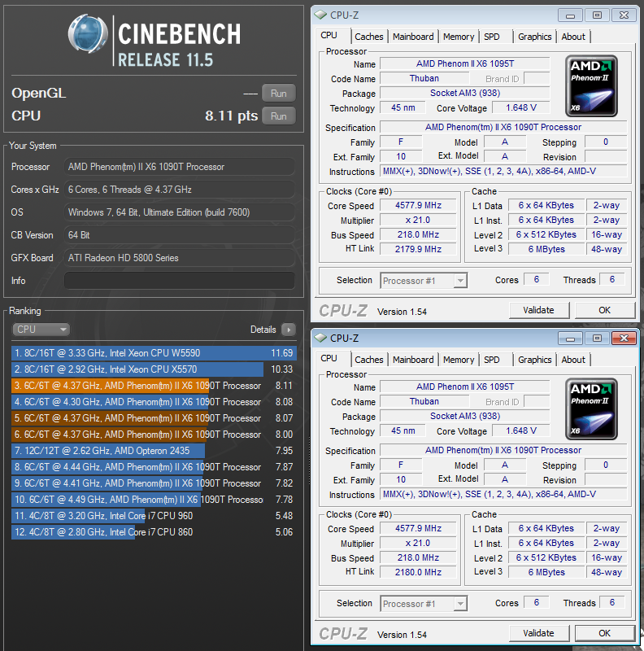Minimize the lower CPU-Z window
644x651 pixels.
[571, 339]
